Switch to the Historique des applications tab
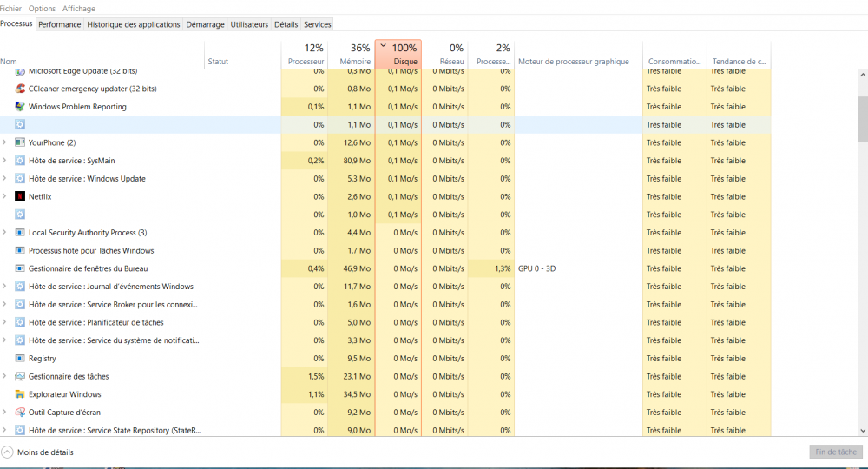 134,24
